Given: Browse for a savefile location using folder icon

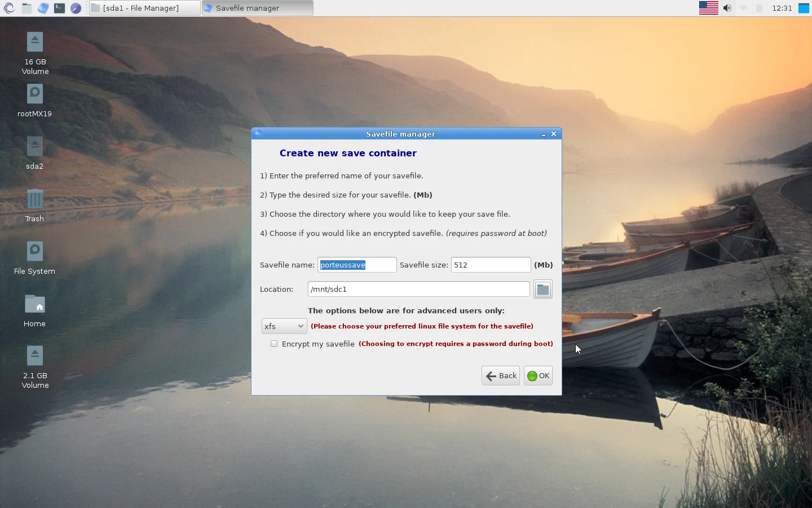Looking at the screenshot, I should [542, 289].
